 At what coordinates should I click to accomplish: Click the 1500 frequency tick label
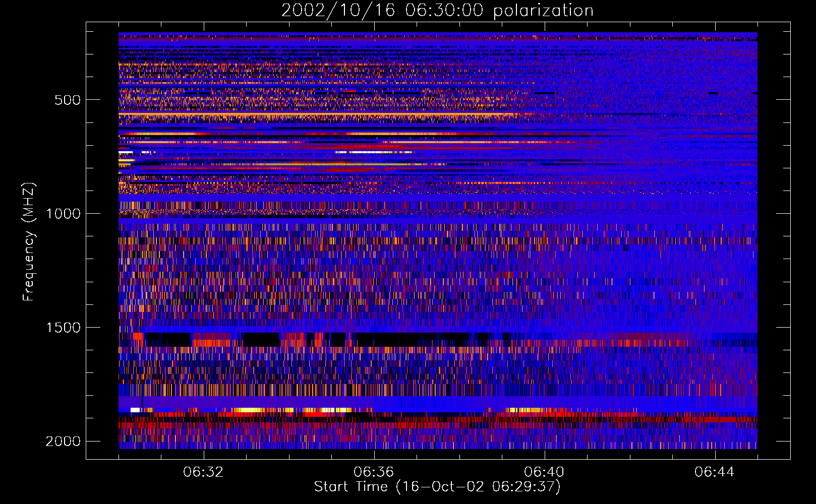(x=63, y=328)
